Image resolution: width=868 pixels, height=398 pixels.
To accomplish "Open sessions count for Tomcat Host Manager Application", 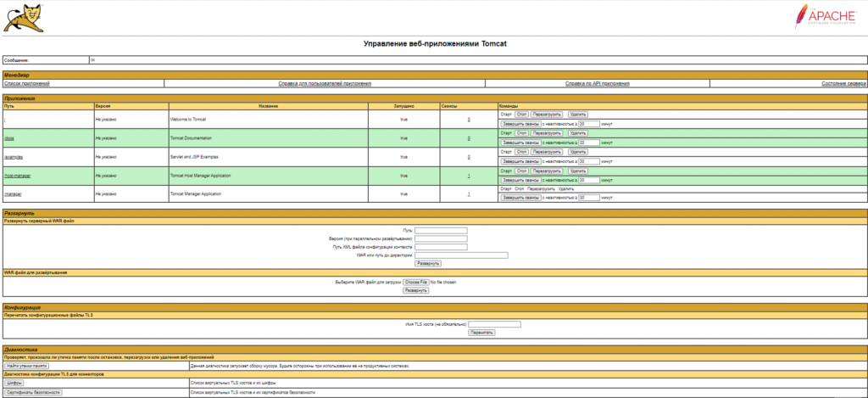I will [x=469, y=176].
